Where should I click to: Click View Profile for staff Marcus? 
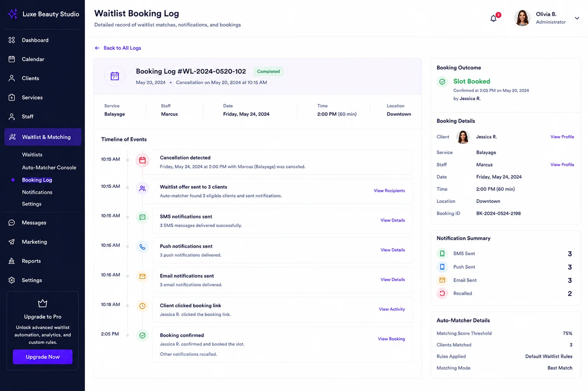[562, 165]
